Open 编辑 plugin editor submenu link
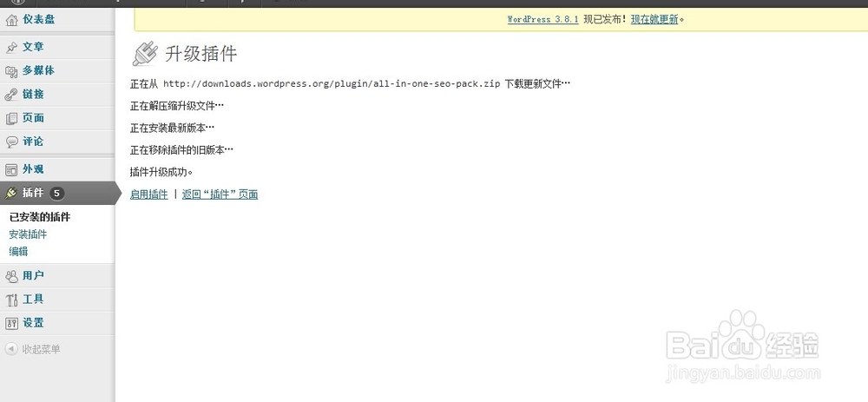Image resolution: width=868 pixels, height=402 pixels. point(18,252)
